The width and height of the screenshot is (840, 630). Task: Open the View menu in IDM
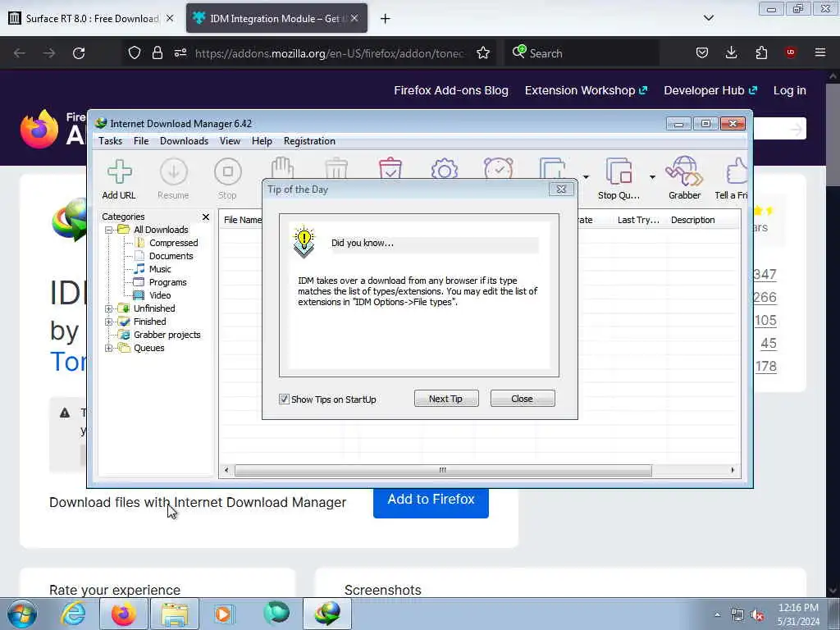click(x=230, y=141)
